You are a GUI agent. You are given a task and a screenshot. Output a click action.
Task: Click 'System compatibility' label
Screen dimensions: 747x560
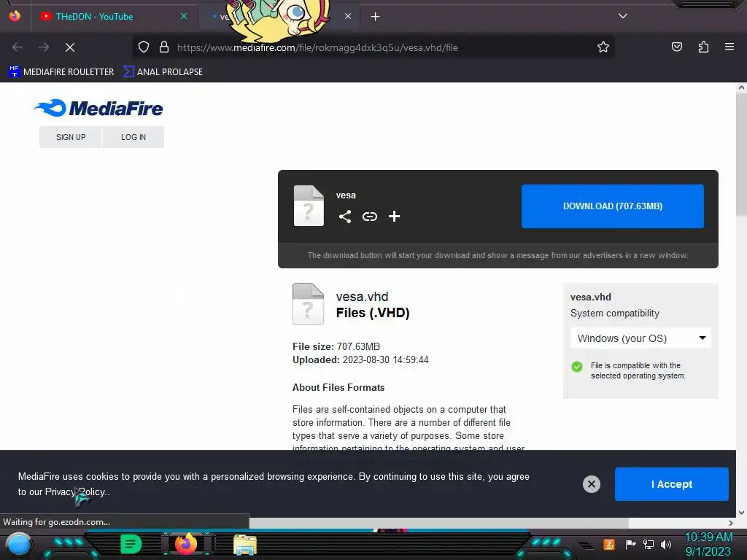click(x=615, y=314)
